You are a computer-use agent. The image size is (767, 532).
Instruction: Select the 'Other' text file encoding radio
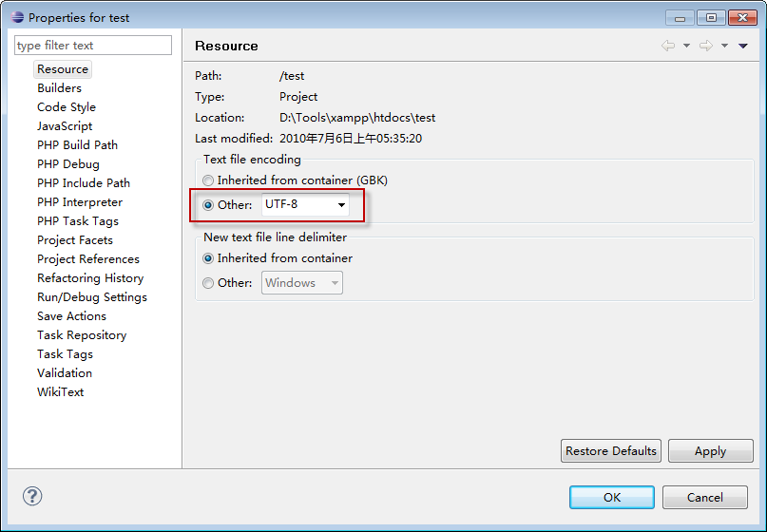tap(208, 205)
